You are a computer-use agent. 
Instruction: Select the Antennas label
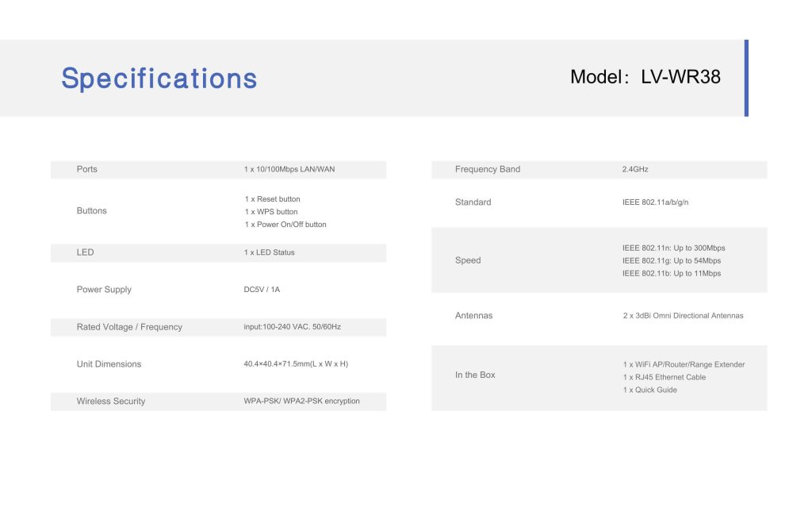474,316
